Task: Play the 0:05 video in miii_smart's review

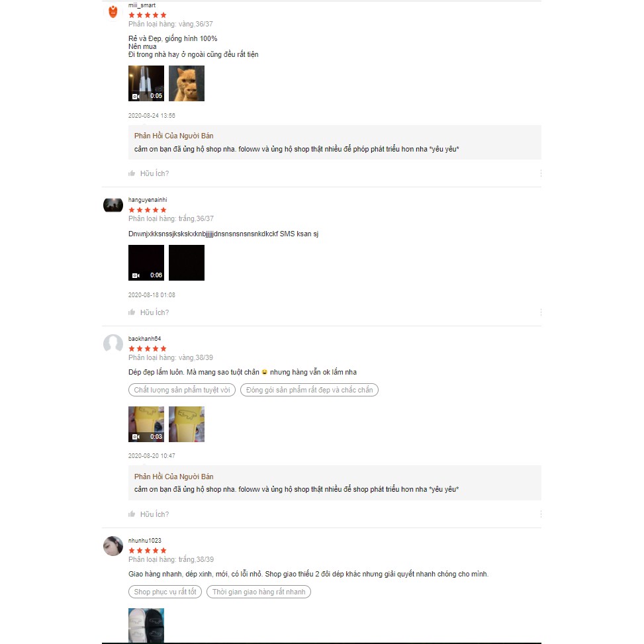Action: point(146,83)
